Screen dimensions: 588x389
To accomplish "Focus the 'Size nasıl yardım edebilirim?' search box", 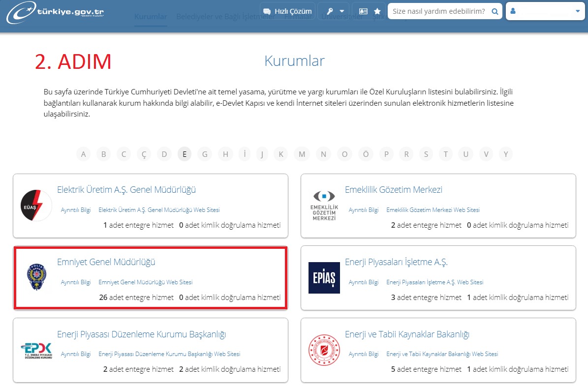I will click(x=439, y=11).
